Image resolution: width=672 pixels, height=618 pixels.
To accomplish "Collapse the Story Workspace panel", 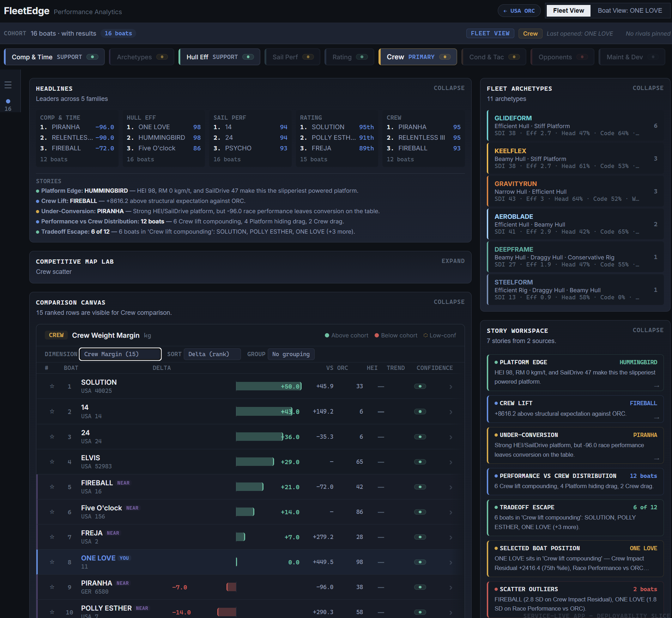I will 648,330.
